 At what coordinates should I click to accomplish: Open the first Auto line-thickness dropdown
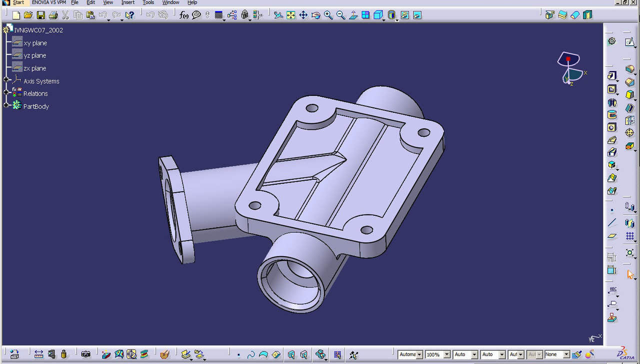click(474, 355)
